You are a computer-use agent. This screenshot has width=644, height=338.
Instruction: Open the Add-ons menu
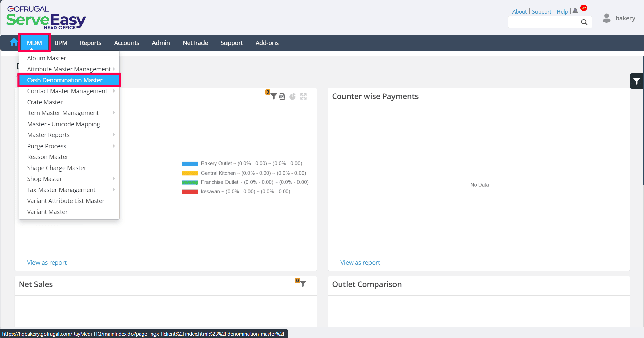[x=267, y=43]
